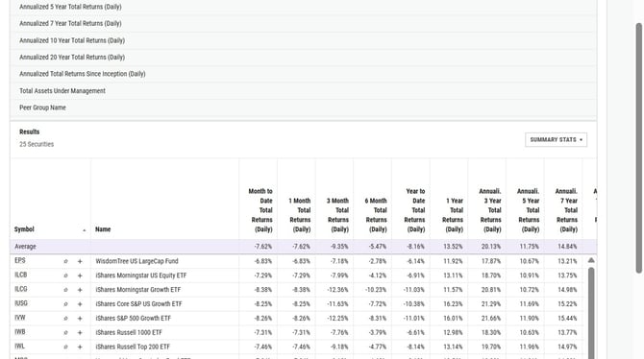
Task: Click the plus icon in the ILCB row
Action: 80,275
